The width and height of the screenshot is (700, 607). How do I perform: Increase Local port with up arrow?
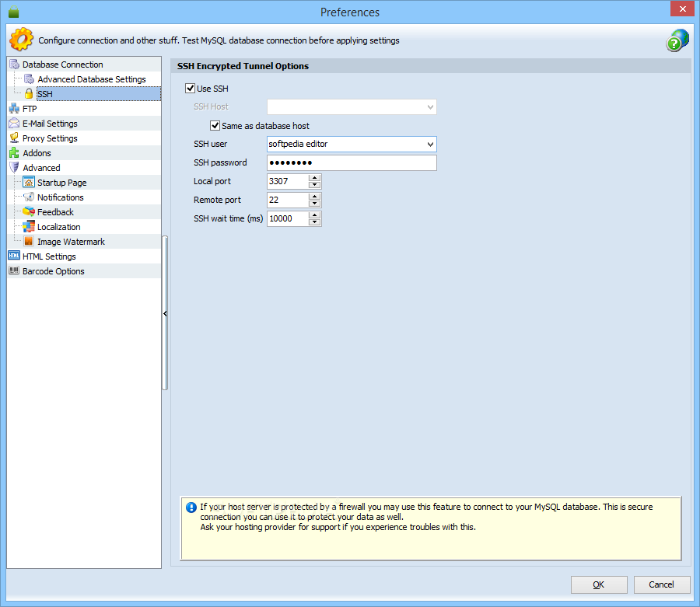coord(315,177)
